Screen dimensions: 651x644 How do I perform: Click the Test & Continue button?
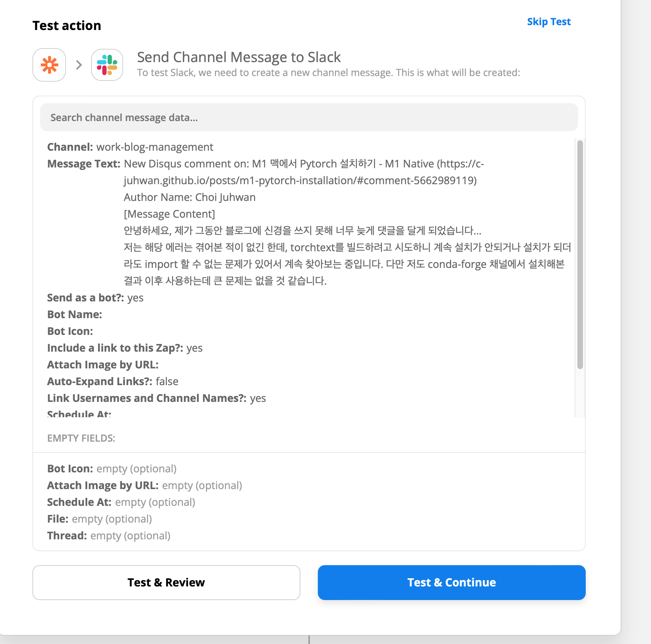(451, 582)
